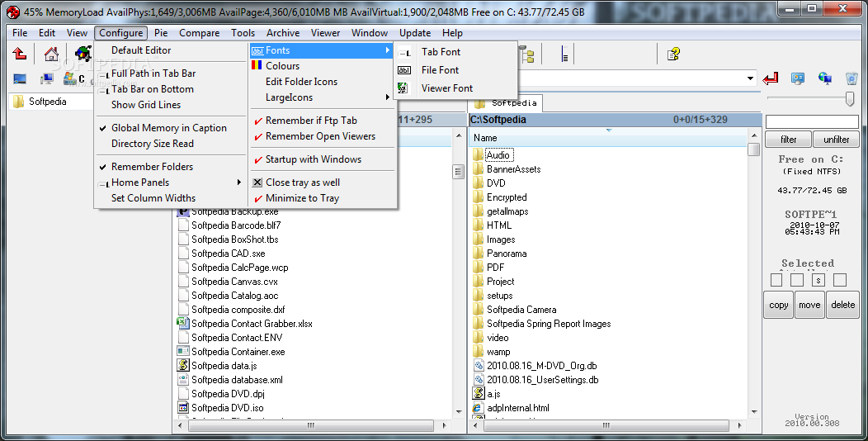The height and width of the screenshot is (441, 868).
Task: Click the blue presentation screen icon
Action: tap(798, 78)
